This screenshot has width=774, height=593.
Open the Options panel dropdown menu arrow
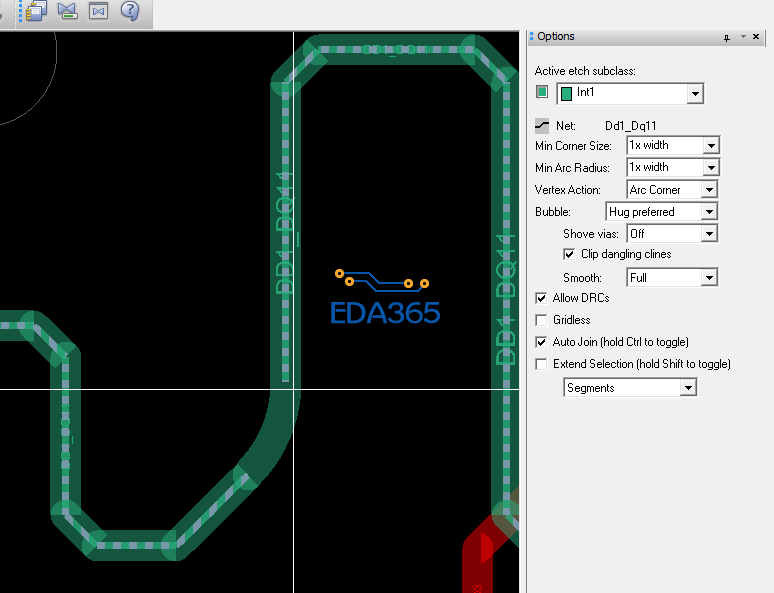tap(743, 37)
